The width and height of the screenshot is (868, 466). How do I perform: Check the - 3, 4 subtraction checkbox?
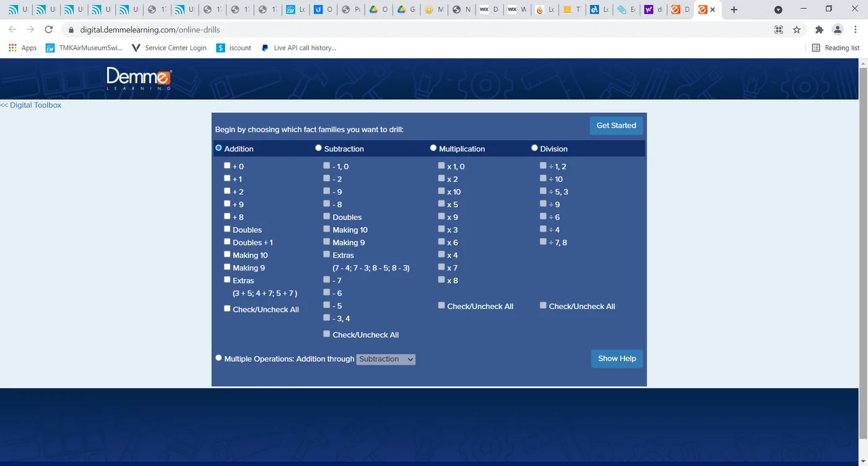pyautogui.click(x=327, y=318)
